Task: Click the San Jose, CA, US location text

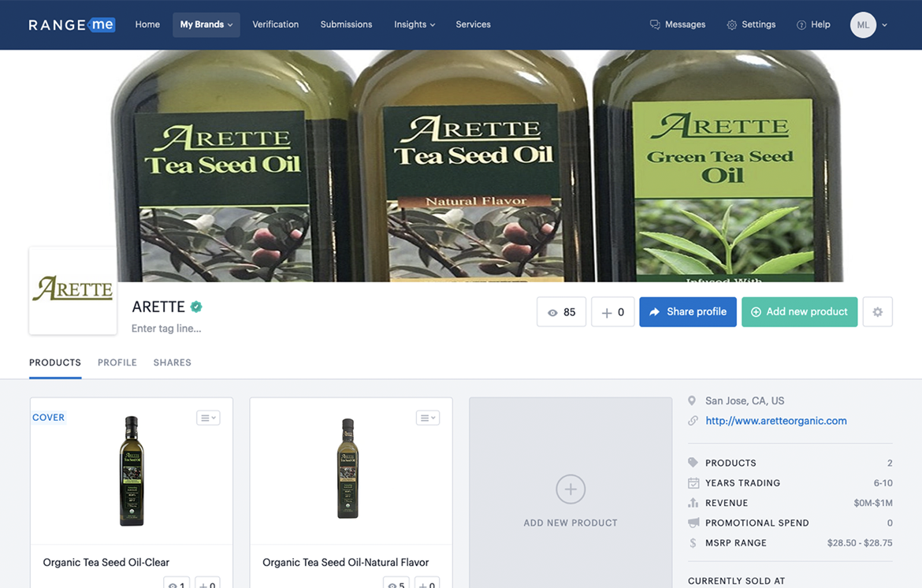Action: [745, 400]
